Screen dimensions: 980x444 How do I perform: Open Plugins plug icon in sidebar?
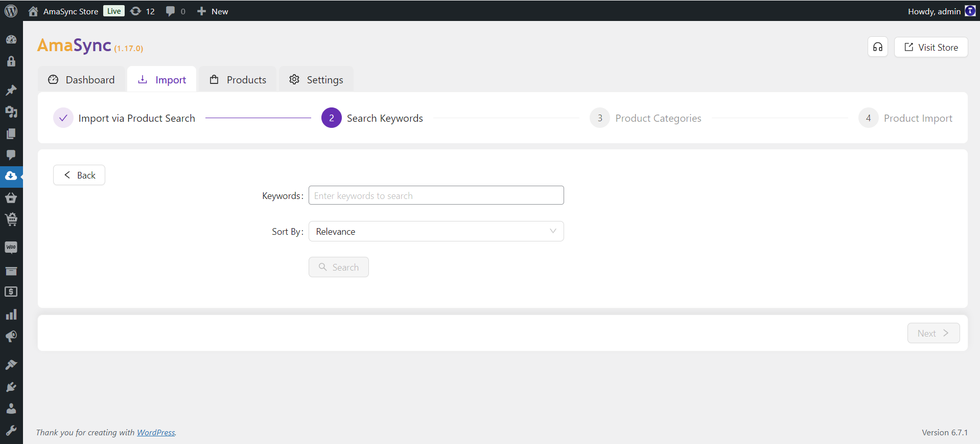click(x=11, y=387)
